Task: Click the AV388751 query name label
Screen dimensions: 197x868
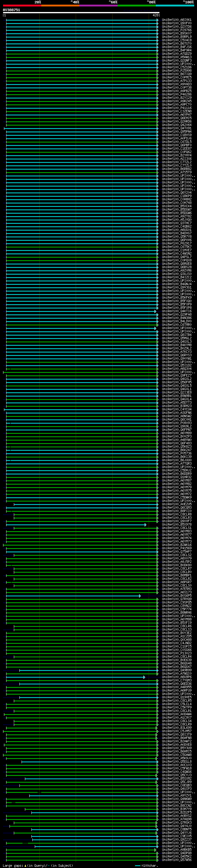Action: (11, 10)
